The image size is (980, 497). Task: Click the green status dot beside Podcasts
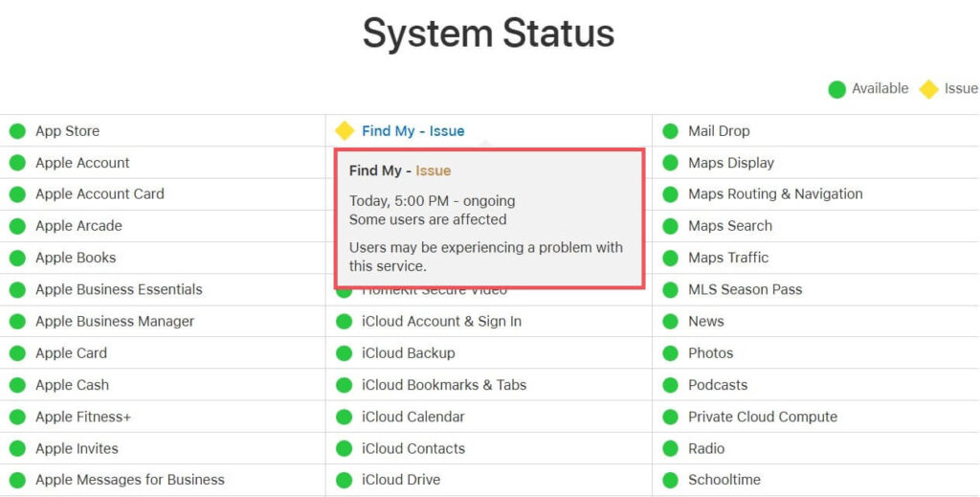point(671,385)
